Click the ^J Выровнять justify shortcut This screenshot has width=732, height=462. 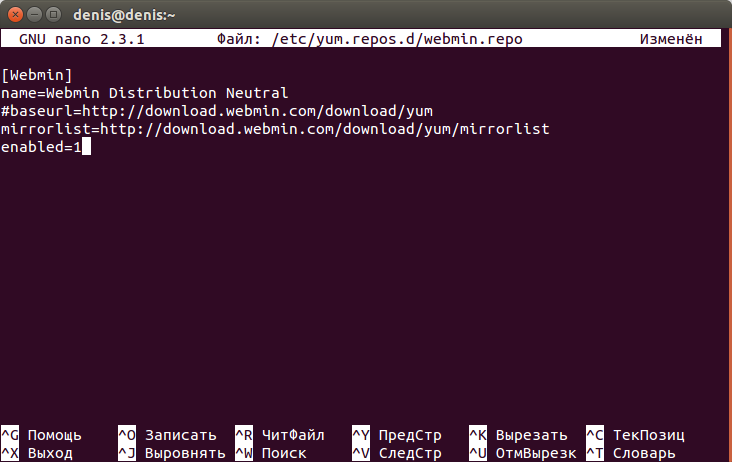[x=172, y=453]
